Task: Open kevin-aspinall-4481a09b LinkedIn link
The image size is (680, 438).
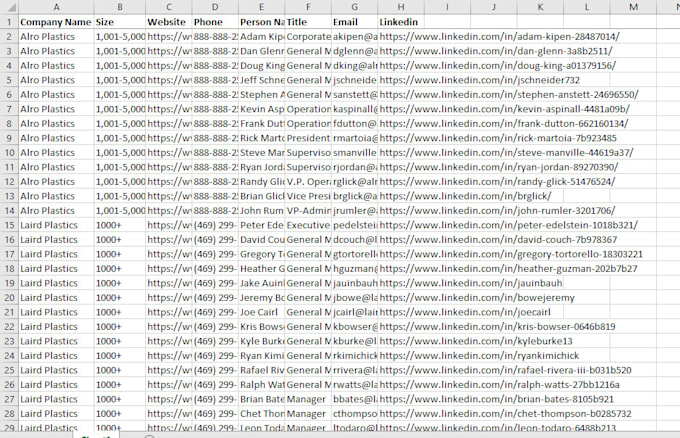Action: (504, 109)
